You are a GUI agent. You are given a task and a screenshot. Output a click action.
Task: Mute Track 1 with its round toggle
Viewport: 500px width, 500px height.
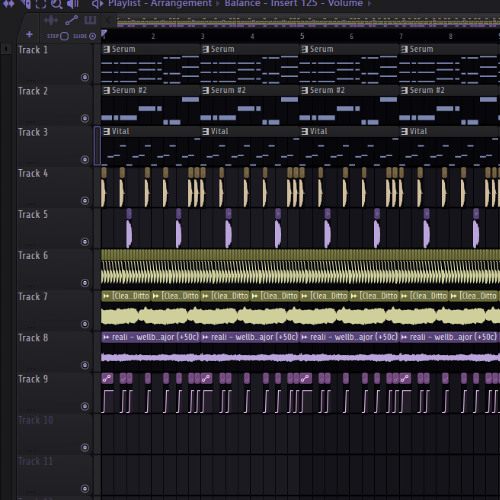click(85, 77)
